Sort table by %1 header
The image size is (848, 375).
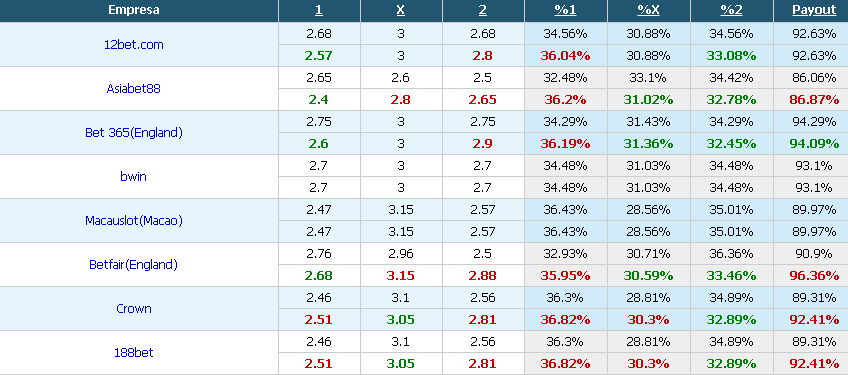coord(565,10)
